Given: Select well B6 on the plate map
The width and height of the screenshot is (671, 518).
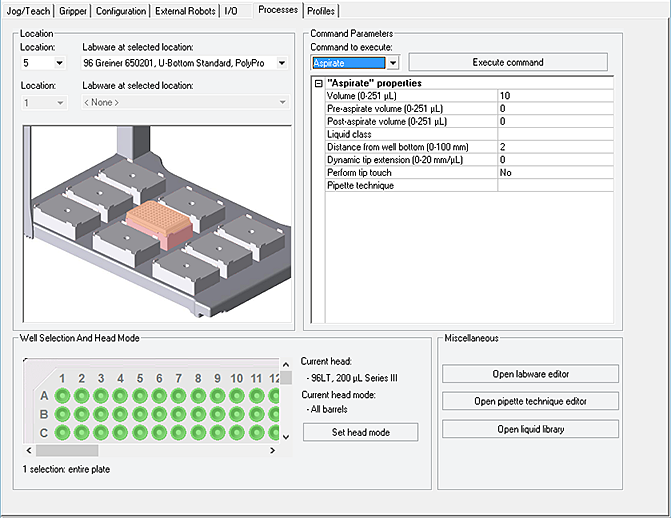Looking at the screenshot, I should [x=159, y=414].
